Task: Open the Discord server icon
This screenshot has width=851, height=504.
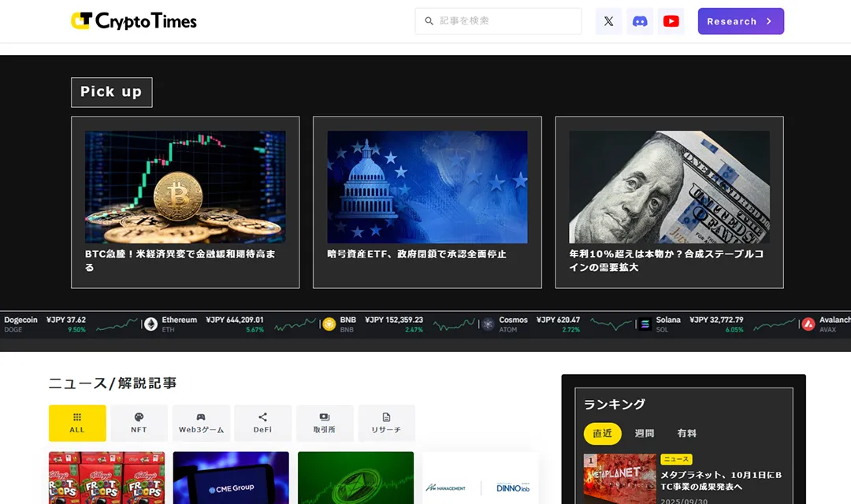Action: [x=640, y=21]
